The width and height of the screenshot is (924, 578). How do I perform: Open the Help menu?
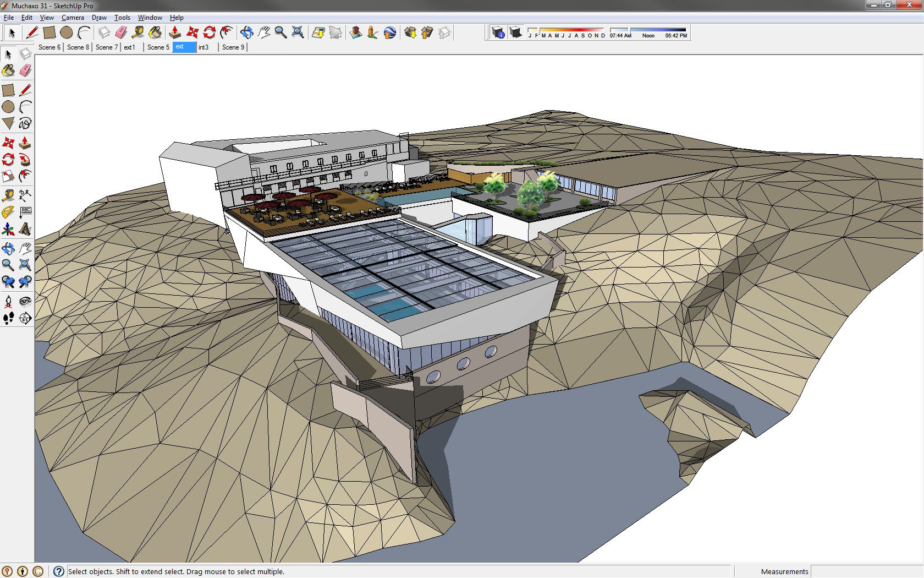(x=177, y=18)
